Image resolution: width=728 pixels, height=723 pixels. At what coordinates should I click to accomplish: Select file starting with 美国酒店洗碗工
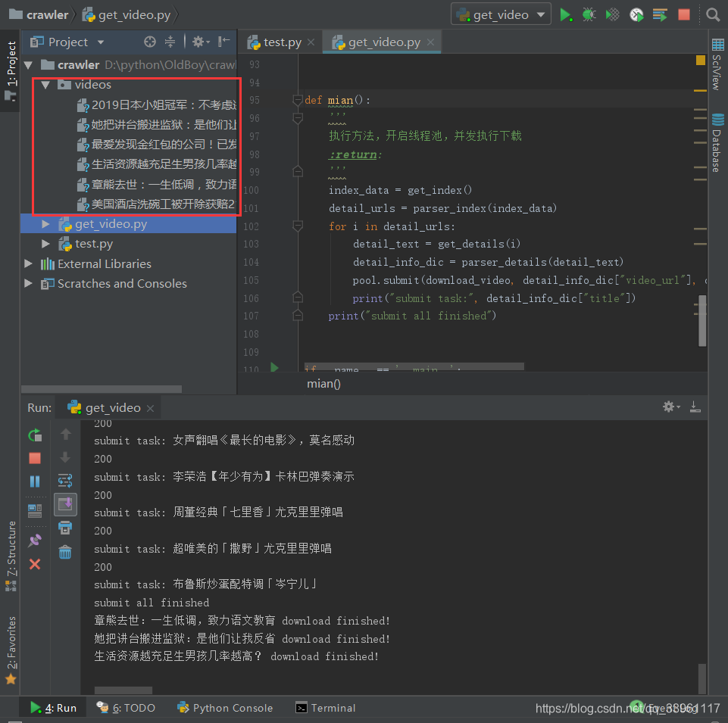[157, 204]
